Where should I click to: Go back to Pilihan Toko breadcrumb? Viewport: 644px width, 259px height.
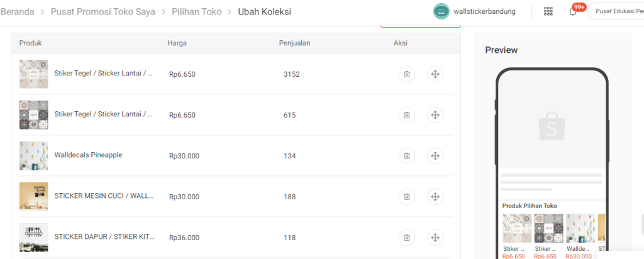pyautogui.click(x=196, y=11)
